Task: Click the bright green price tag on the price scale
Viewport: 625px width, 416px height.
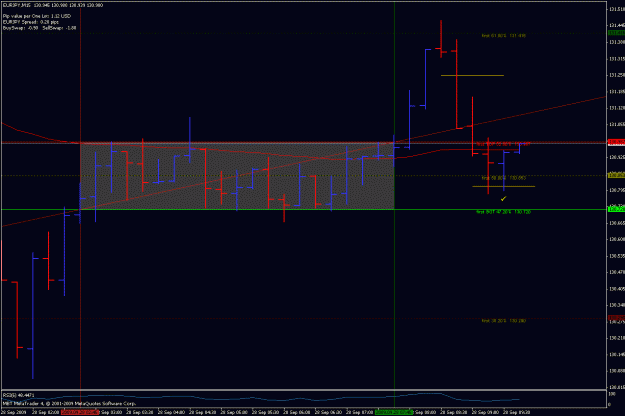Action: coord(616,209)
